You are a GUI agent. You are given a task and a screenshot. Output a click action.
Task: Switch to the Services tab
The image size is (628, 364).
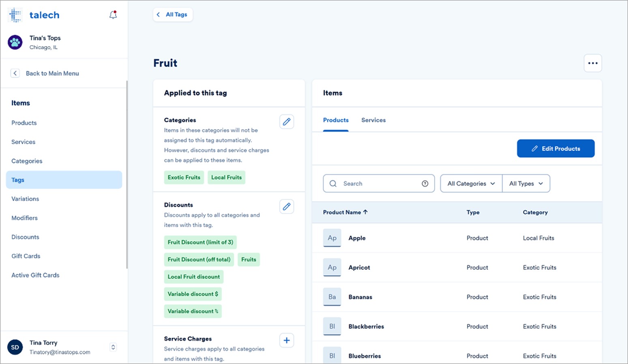373,120
